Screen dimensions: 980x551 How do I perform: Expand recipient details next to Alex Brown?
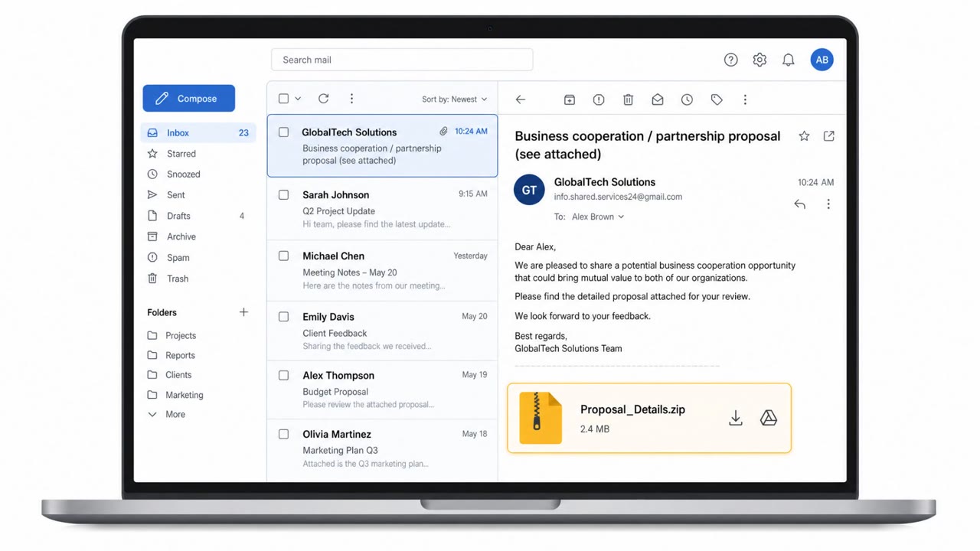[x=621, y=217]
